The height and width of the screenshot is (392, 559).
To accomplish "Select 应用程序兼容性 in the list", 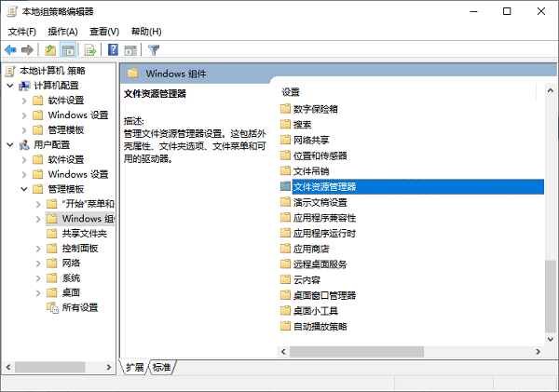I will point(324,218).
